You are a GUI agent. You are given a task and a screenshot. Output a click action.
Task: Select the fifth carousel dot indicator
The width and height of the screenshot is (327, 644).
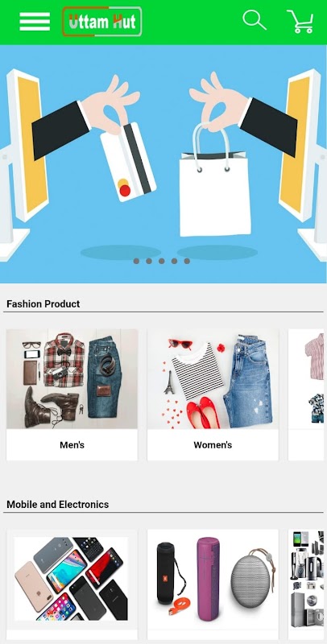(x=187, y=261)
